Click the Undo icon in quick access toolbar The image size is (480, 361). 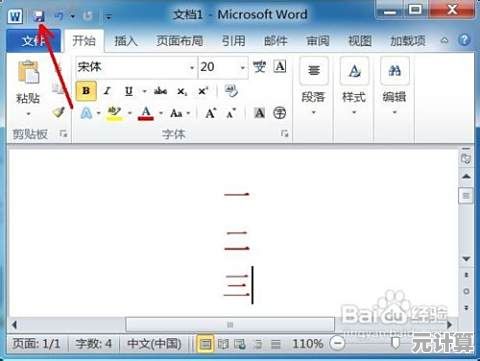coord(59,16)
